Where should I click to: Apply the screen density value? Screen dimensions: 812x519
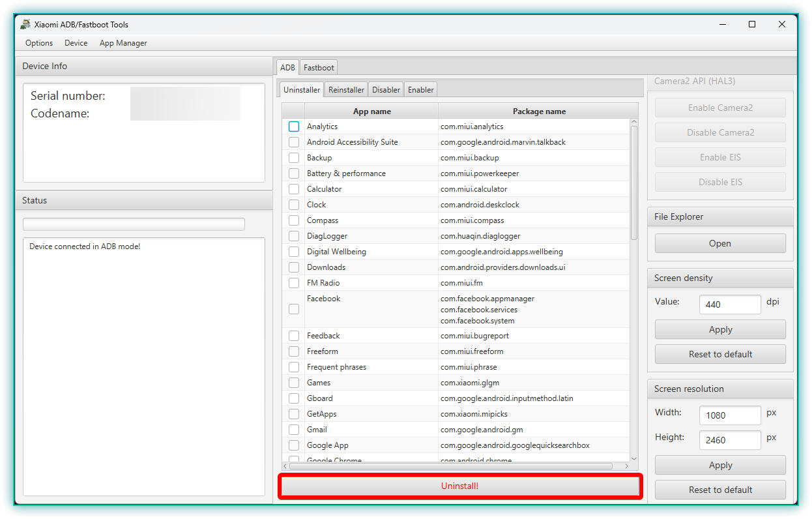click(720, 329)
